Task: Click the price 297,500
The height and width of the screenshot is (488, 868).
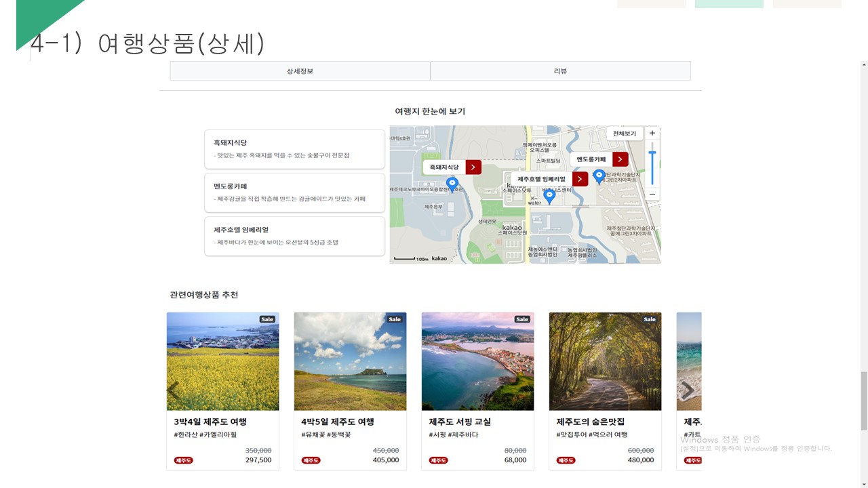Action: coord(258,460)
